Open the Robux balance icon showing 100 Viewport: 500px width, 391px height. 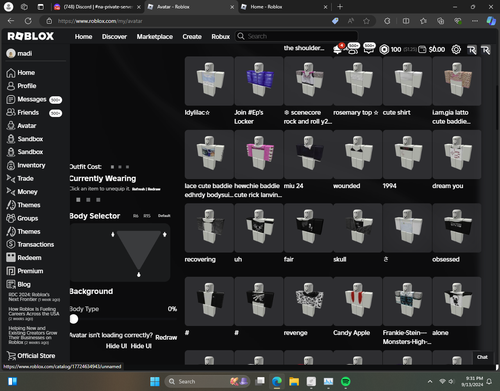(384, 49)
